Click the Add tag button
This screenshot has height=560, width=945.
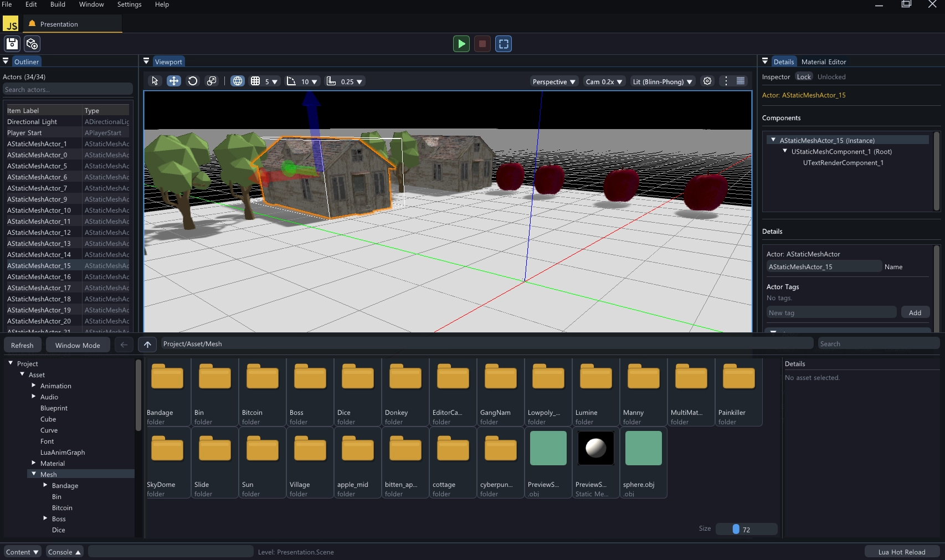point(915,312)
